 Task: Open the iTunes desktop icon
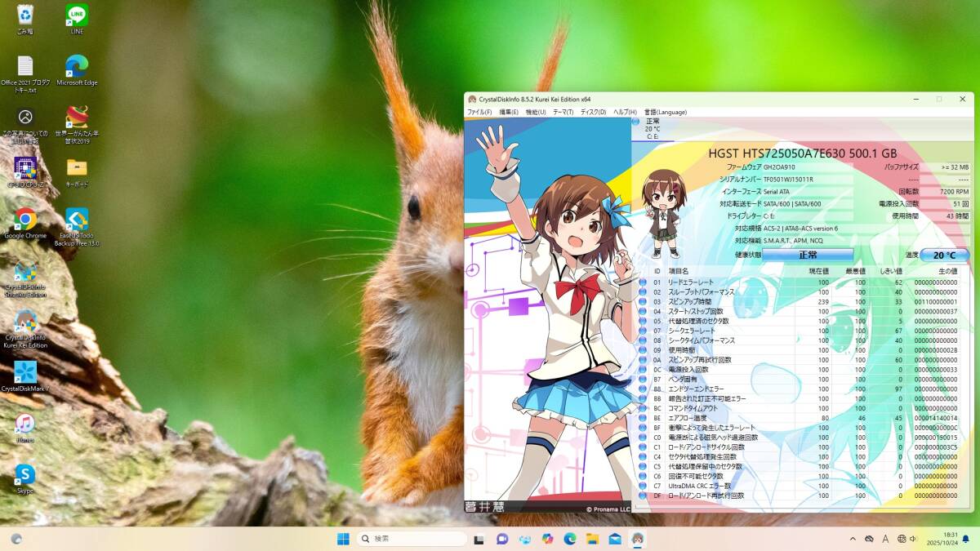tap(25, 424)
